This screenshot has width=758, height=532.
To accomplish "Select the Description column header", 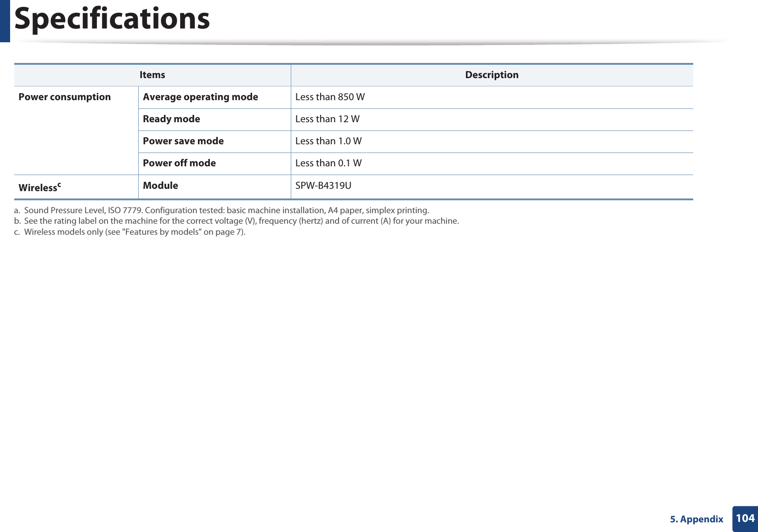I will (x=492, y=75).
